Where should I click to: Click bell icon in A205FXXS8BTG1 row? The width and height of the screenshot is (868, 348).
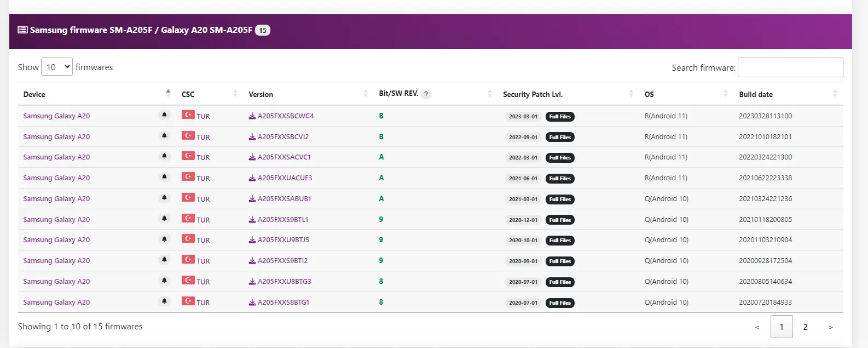point(164,301)
